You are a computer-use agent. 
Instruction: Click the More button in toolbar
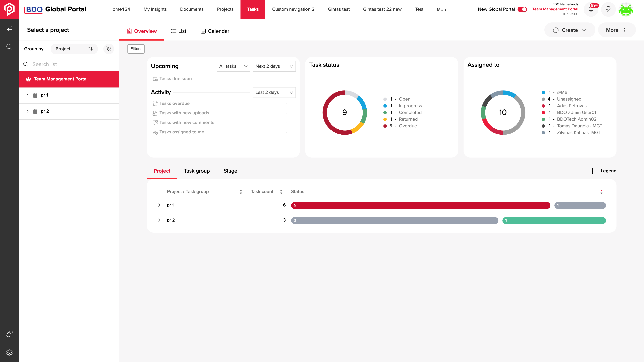(616, 30)
